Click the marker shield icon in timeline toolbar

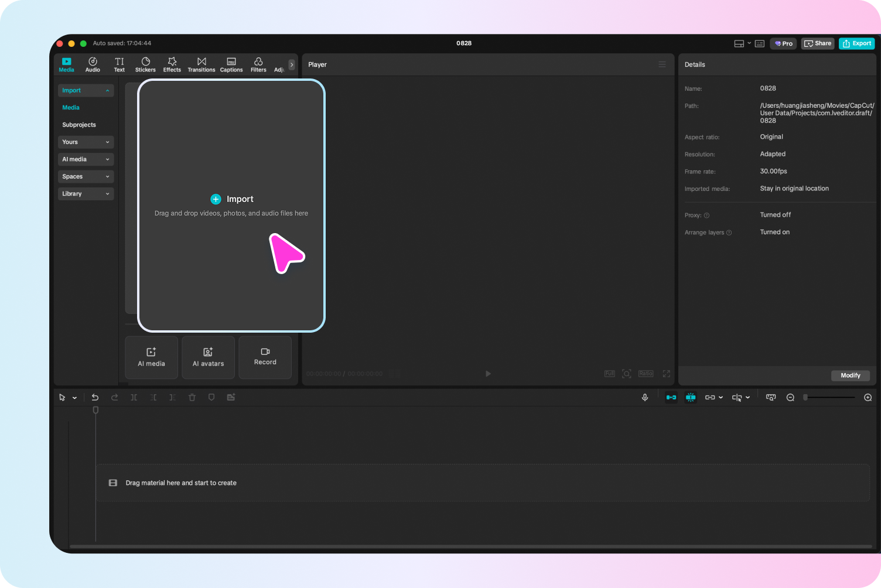211,397
